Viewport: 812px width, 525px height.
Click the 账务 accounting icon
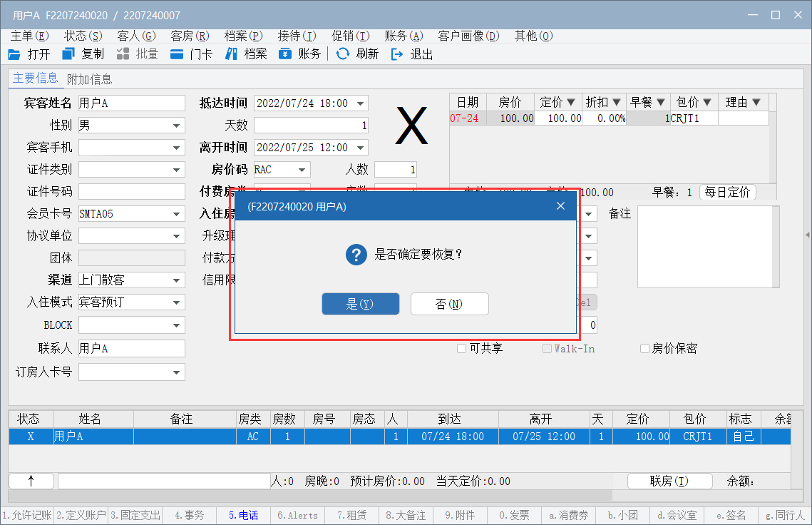click(285, 54)
